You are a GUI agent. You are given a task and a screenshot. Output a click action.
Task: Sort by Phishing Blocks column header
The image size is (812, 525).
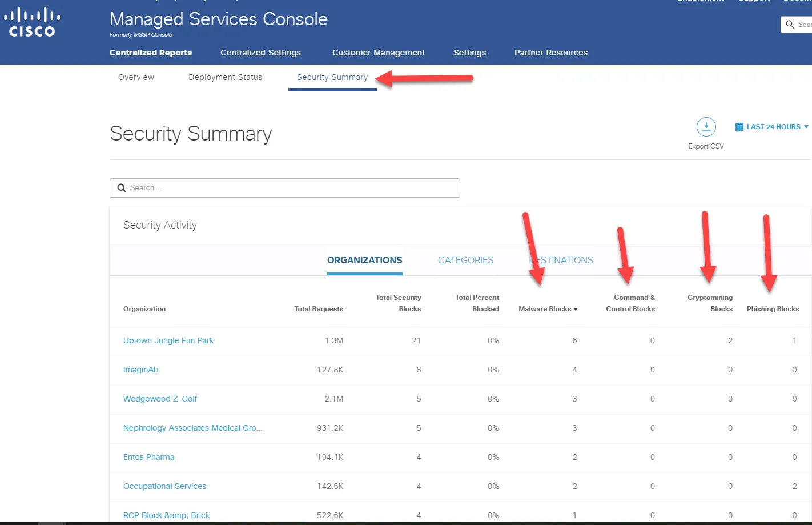click(x=773, y=309)
